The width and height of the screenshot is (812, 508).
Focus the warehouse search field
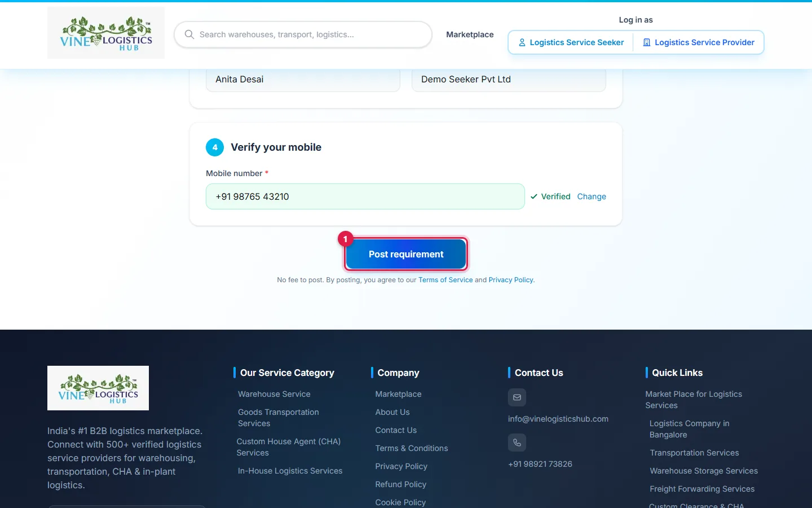click(303, 34)
